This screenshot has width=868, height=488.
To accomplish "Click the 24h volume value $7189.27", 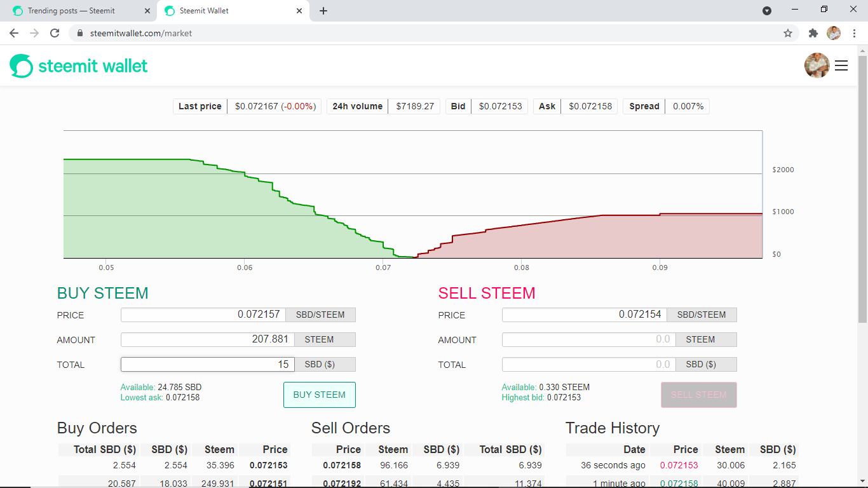I will coord(415,106).
